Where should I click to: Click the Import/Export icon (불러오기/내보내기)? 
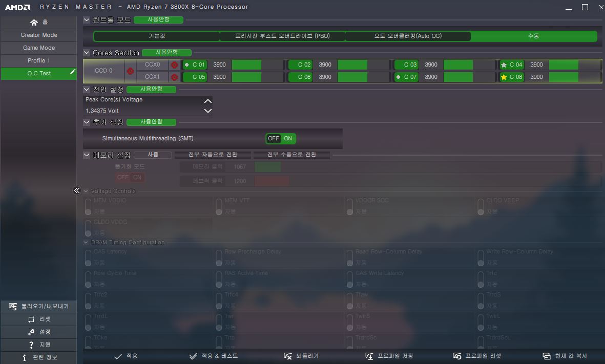pos(13,306)
